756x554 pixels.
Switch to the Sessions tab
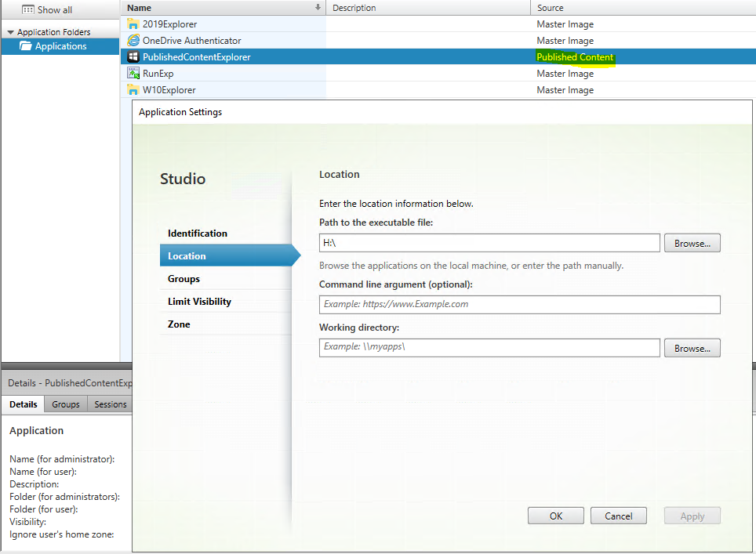pyautogui.click(x=111, y=404)
